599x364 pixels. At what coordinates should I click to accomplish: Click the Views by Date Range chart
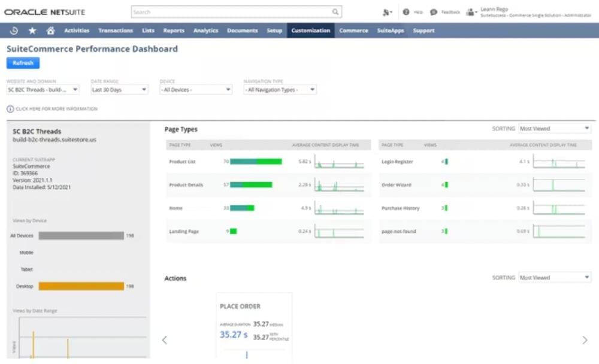point(82,338)
